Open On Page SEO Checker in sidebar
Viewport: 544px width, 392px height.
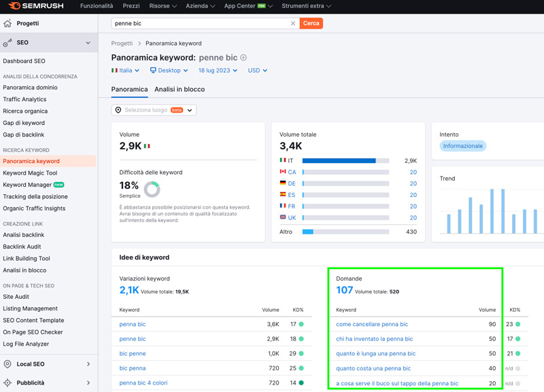pyautogui.click(x=33, y=332)
